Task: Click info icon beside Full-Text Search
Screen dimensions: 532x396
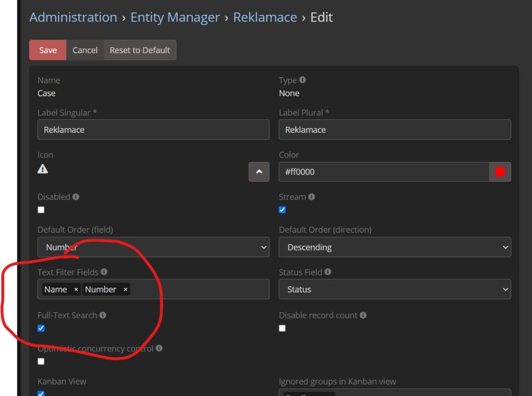Action: 103,316
